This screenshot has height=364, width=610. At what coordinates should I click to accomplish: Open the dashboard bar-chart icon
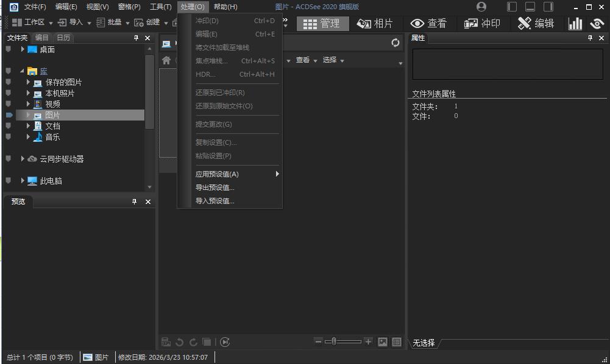click(575, 23)
